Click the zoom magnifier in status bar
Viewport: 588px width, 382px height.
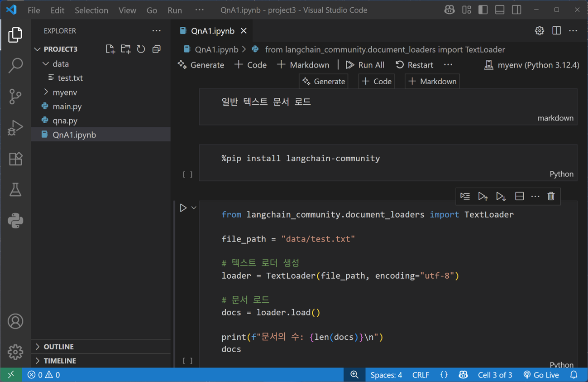point(354,375)
